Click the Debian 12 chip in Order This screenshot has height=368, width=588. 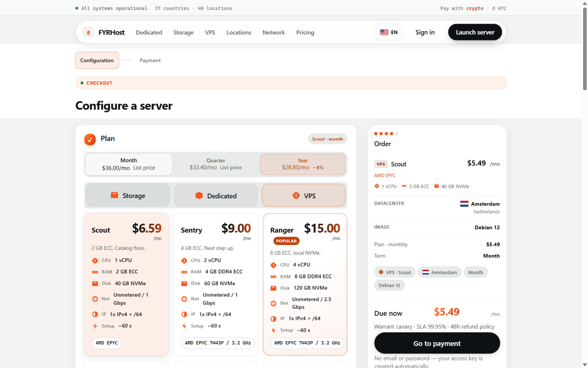coord(389,285)
